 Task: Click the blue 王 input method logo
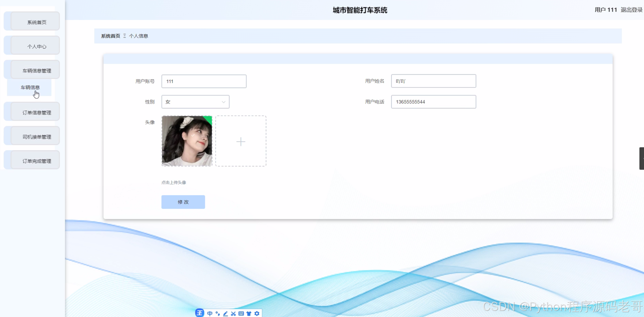(x=200, y=313)
